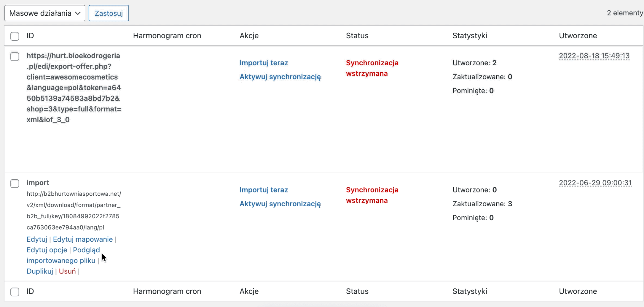Click the bioekodrogeria import URL title

click(x=74, y=88)
